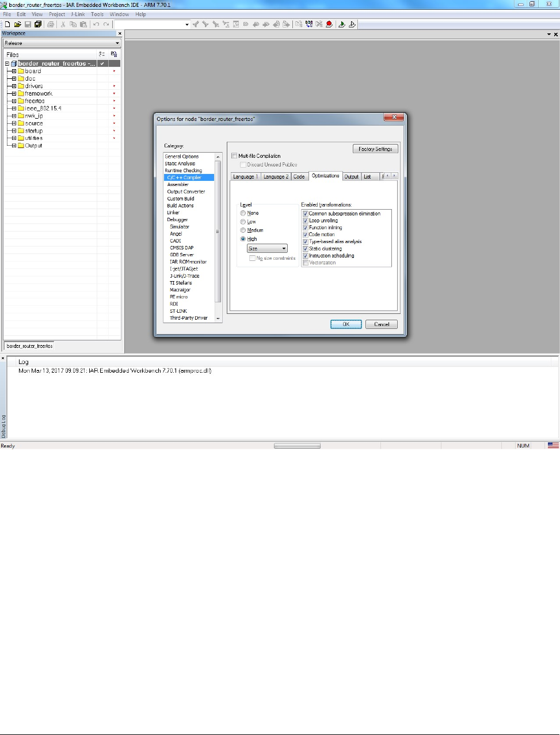560x735 pixels.
Task: Click the Find toolbar icon
Action: pyautogui.click(x=215, y=24)
